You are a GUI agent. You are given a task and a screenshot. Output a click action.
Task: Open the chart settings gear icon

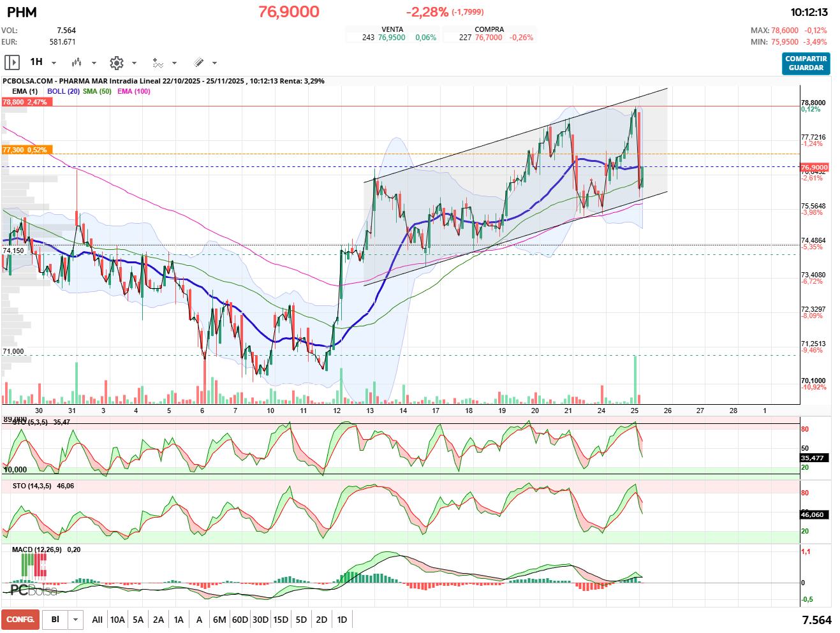tap(116, 62)
